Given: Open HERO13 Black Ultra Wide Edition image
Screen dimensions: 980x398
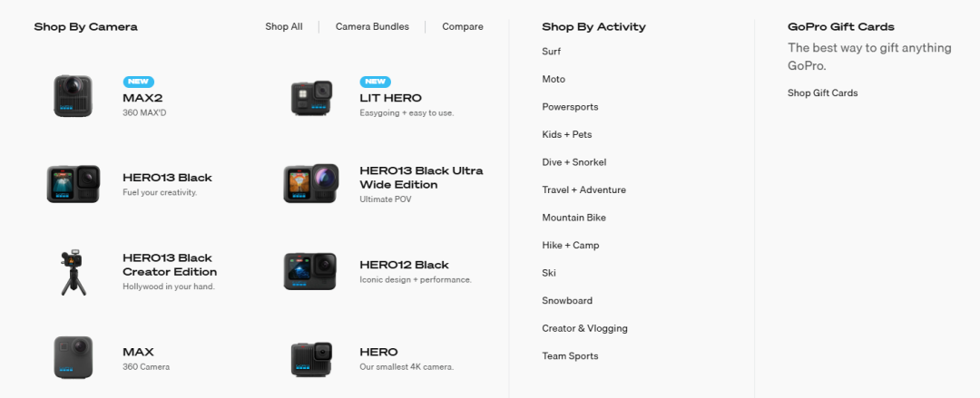Looking at the screenshot, I should pos(311,184).
